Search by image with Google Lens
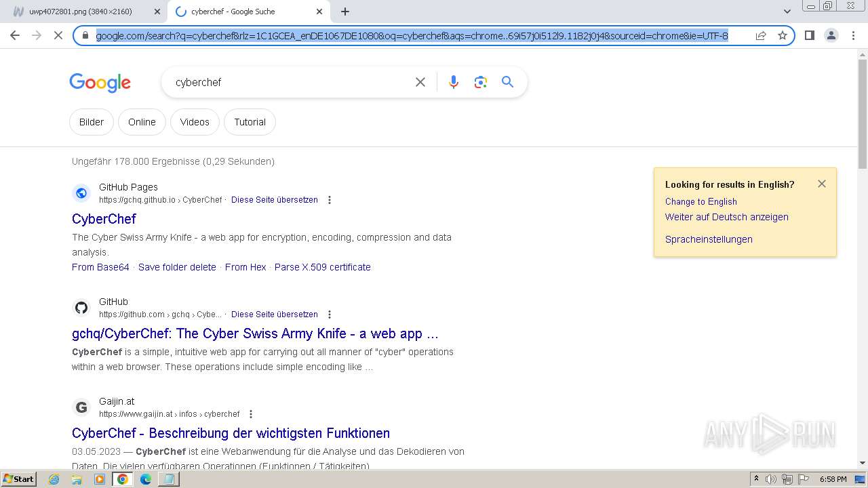Viewport: 868px width, 488px height. tap(481, 82)
